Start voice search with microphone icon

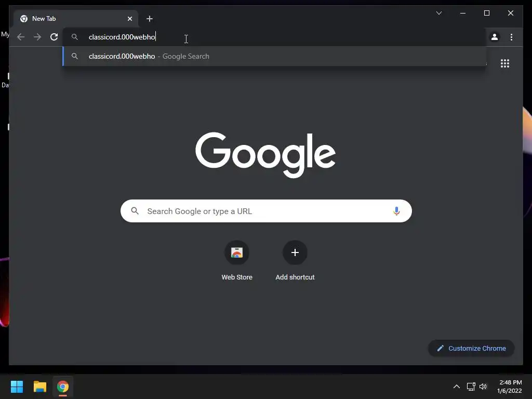[x=396, y=211]
